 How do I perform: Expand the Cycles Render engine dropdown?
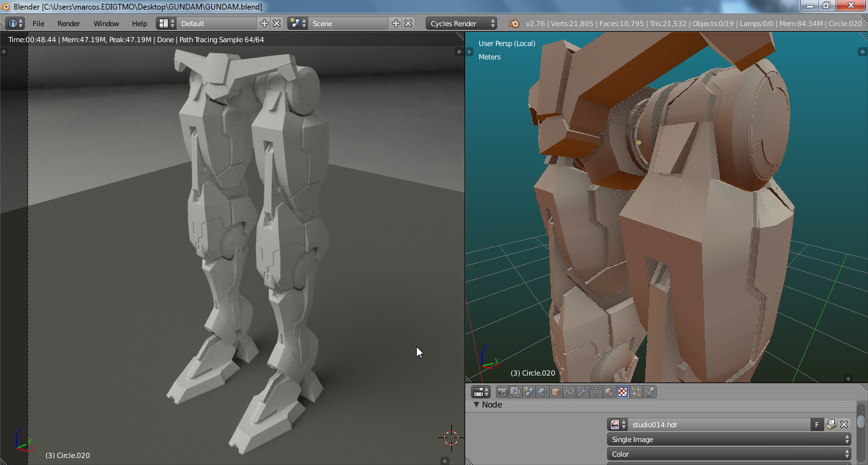462,24
